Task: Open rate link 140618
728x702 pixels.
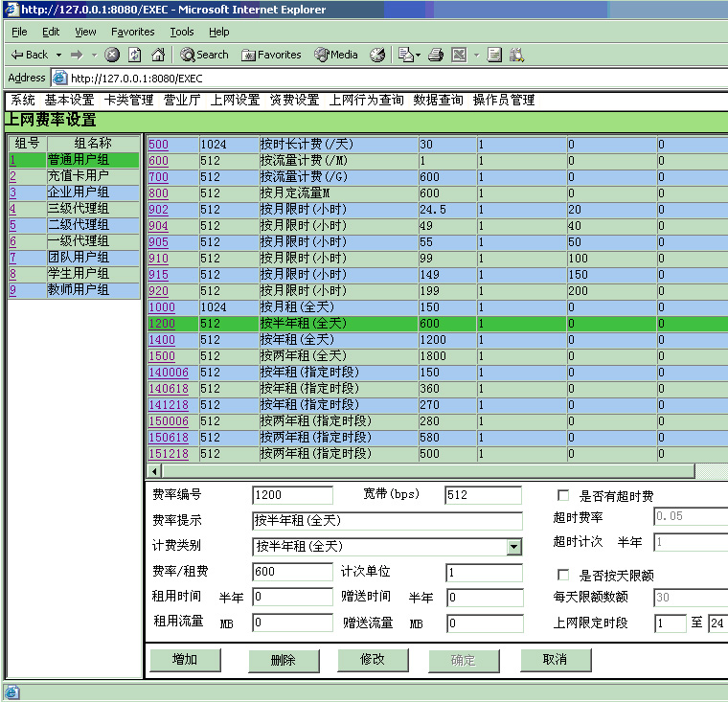Action: [169, 389]
